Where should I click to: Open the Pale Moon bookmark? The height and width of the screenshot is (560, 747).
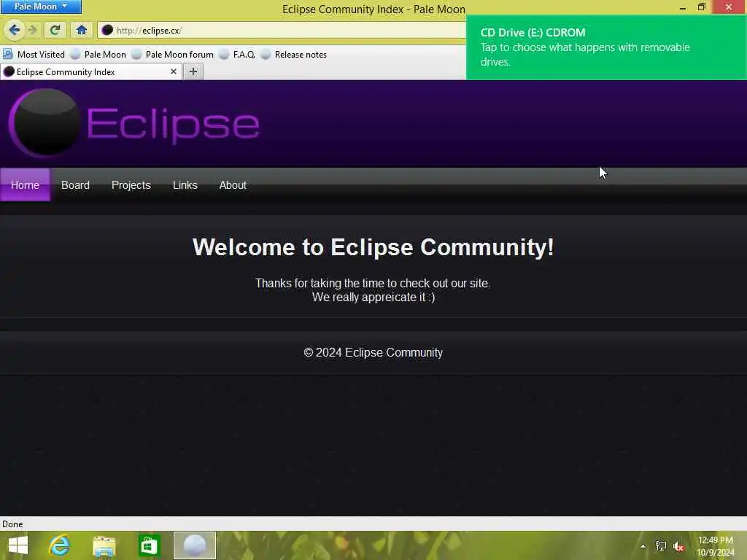tap(98, 54)
